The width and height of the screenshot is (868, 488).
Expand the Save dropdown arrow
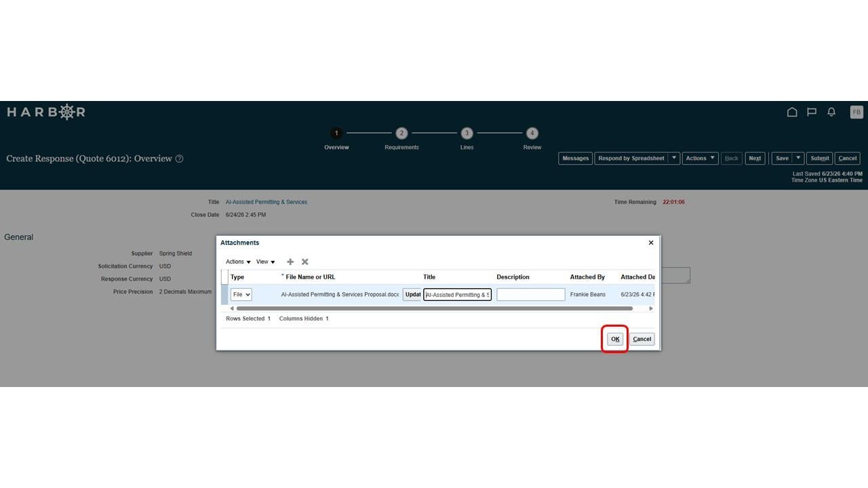coord(798,158)
